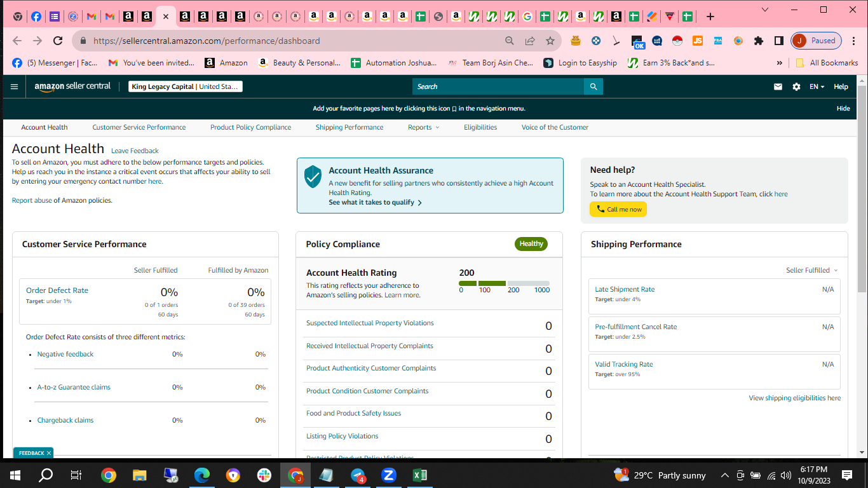Open Help in the Seller Central header
868x488 pixels.
[841, 86]
